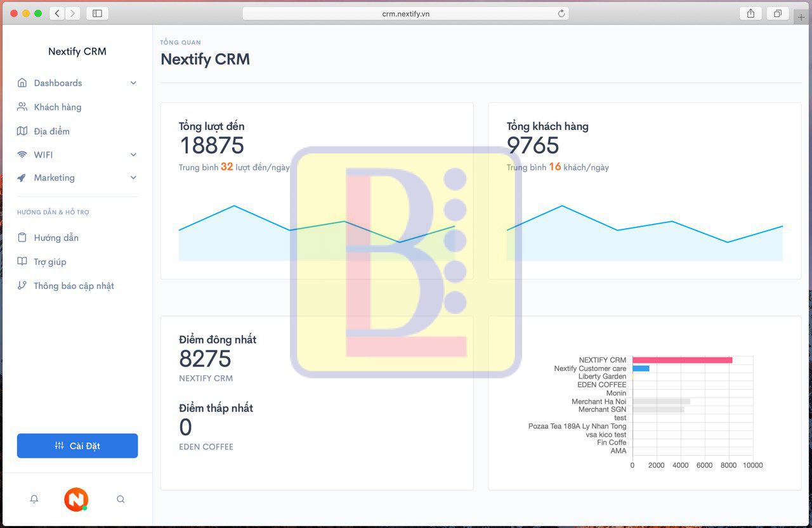The width and height of the screenshot is (812, 528).
Task: Select the Địa điểm menu item
Action: pyautogui.click(x=51, y=131)
